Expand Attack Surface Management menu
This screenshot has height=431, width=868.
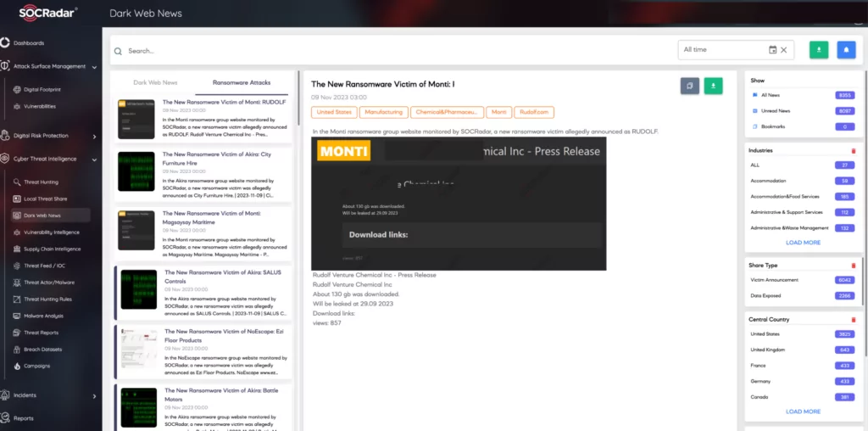coord(95,67)
